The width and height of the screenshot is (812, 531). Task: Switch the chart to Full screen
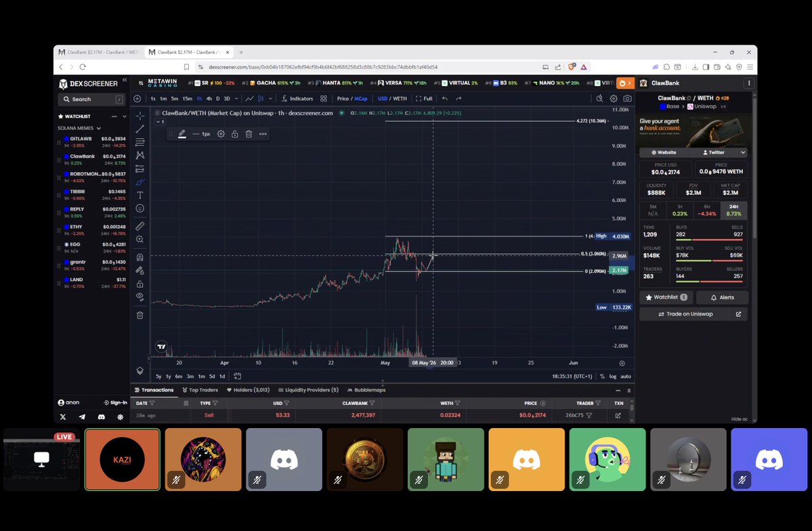[424, 98]
